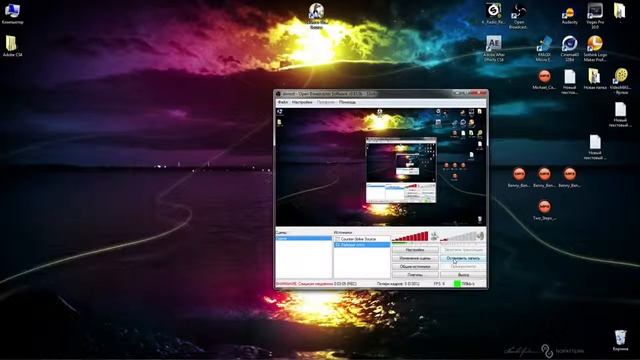Open the Файл menu in OBS

tap(282, 102)
